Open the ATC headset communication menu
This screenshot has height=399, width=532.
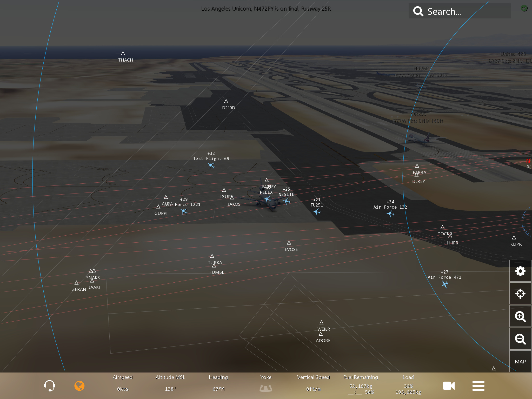tap(49, 385)
